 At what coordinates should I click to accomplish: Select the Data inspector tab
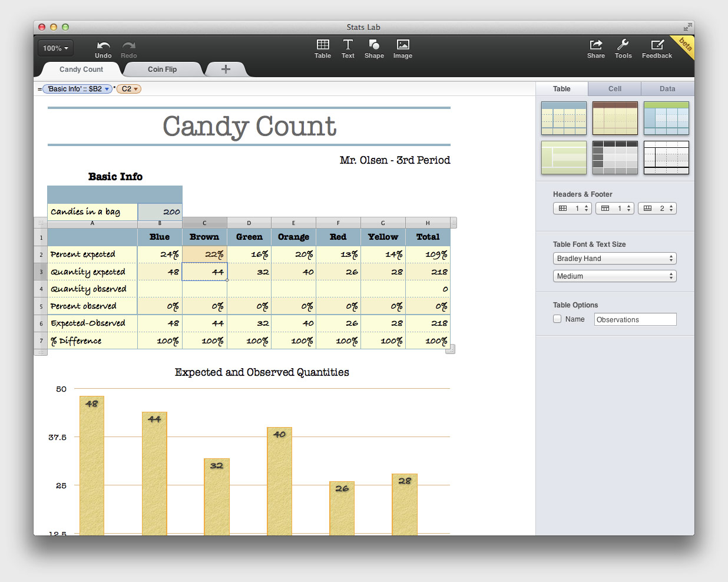pyautogui.click(x=667, y=88)
